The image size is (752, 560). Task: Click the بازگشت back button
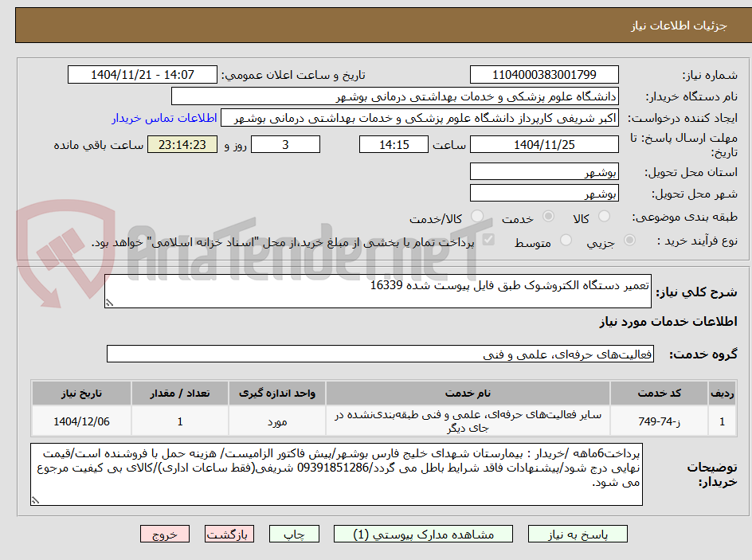pos(229,534)
